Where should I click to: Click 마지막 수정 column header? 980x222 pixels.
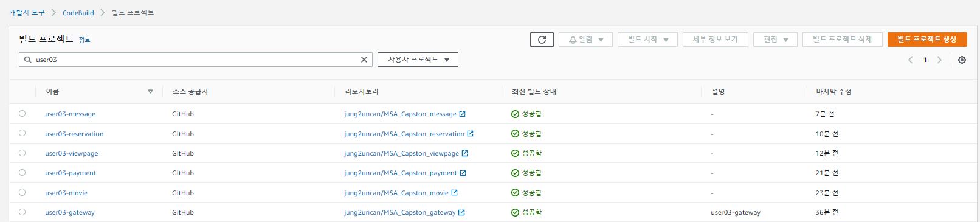(x=833, y=92)
